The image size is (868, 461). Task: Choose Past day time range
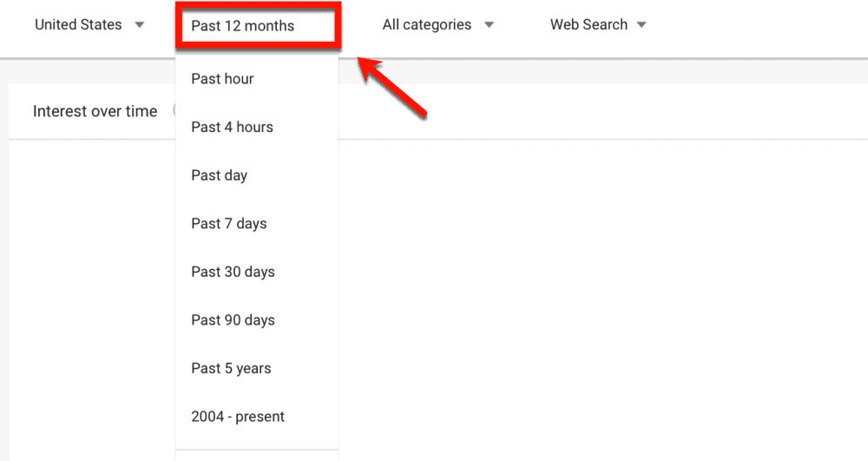click(257, 175)
